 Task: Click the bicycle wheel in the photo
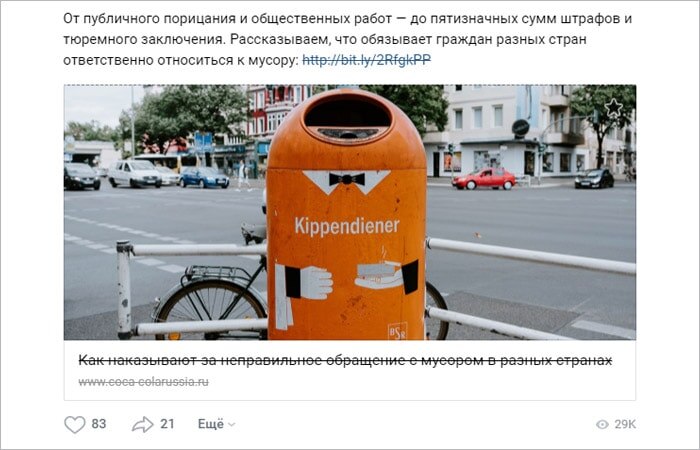[x=211, y=309]
